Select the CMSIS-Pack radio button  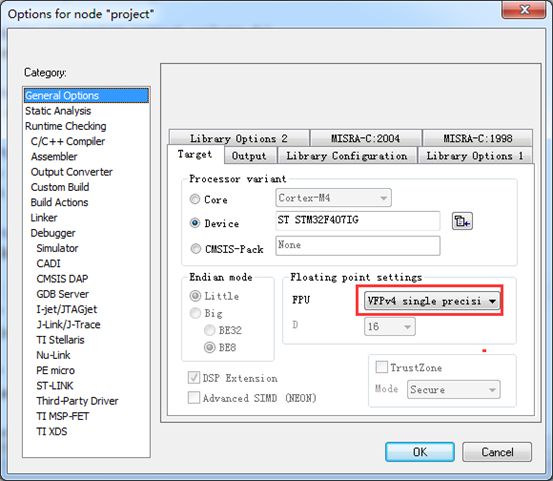coord(195,249)
